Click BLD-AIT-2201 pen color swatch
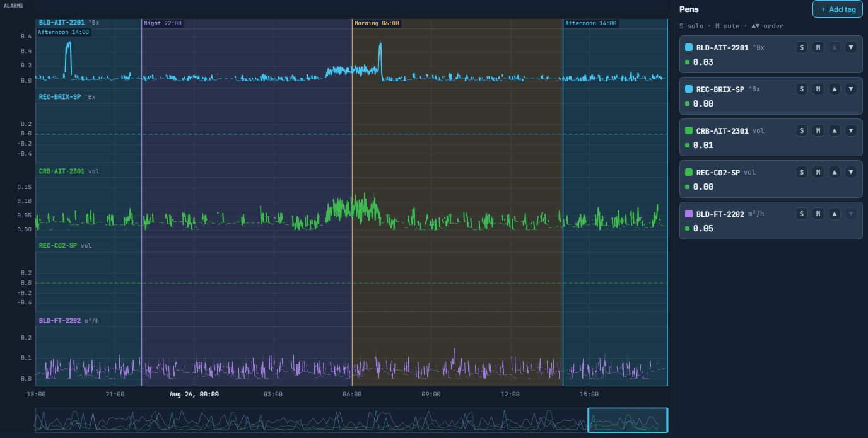 (x=689, y=47)
